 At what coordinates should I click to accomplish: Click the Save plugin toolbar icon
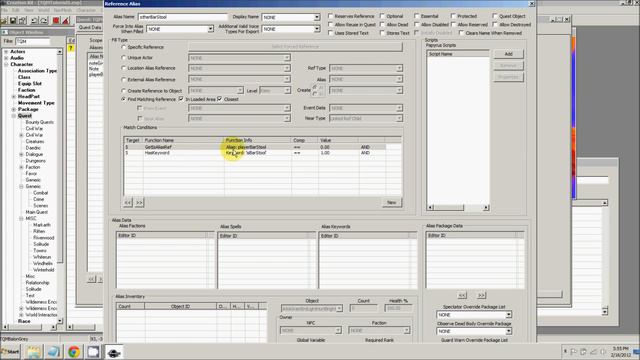[13, 20]
